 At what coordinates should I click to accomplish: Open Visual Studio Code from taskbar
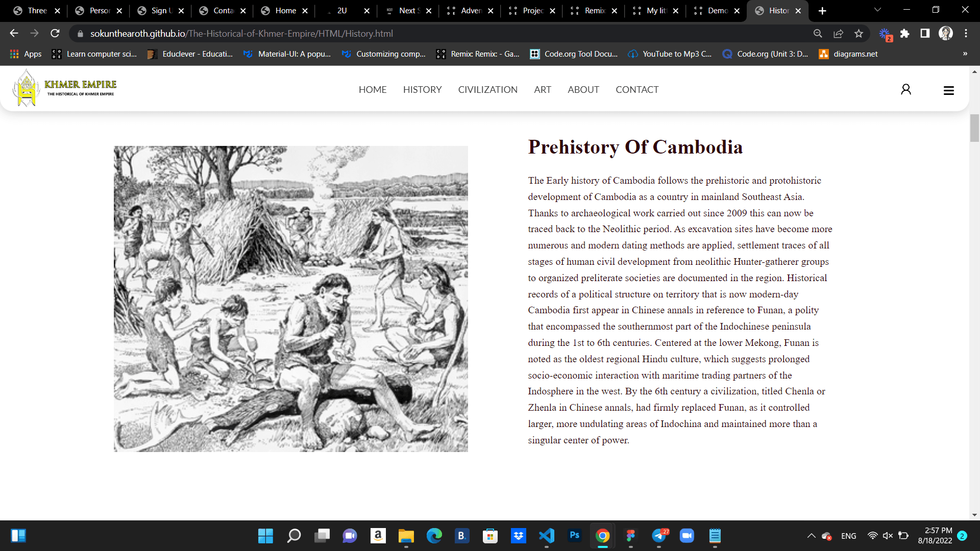coord(547,536)
